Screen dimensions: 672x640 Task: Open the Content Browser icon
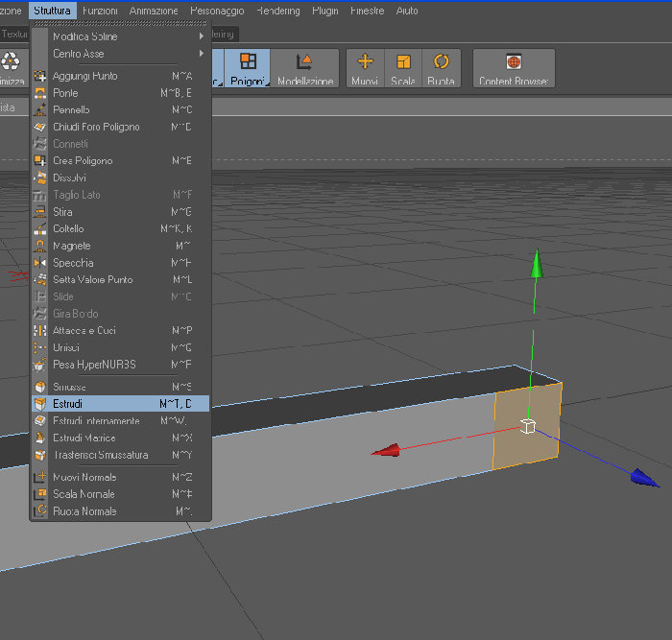(x=514, y=68)
